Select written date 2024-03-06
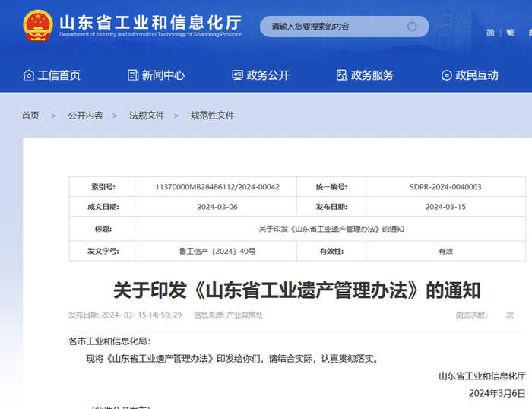The height and width of the screenshot is (409, 532). pyautogui.click(x=217, y=207)
